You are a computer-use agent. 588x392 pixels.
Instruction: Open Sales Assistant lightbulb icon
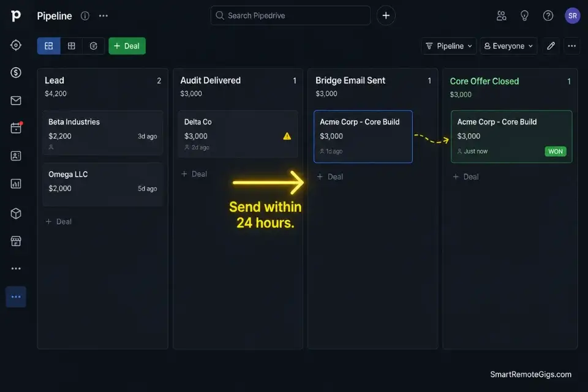coord(525,16)
